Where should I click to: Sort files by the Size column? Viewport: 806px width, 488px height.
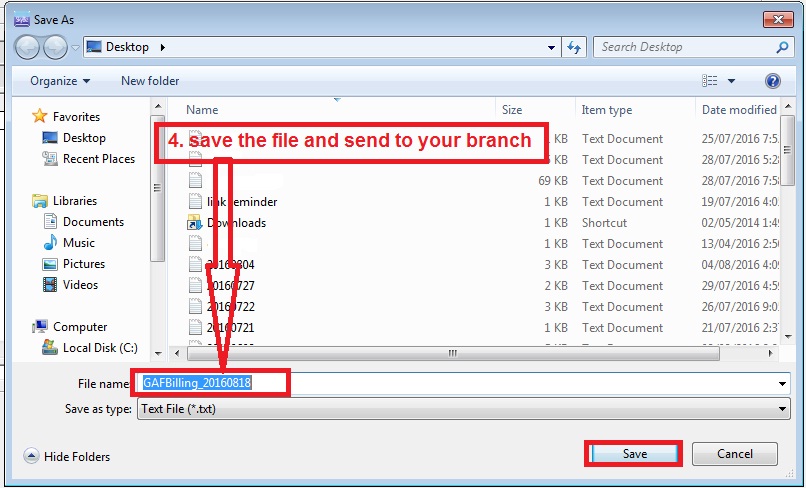[x=512, y=110]
